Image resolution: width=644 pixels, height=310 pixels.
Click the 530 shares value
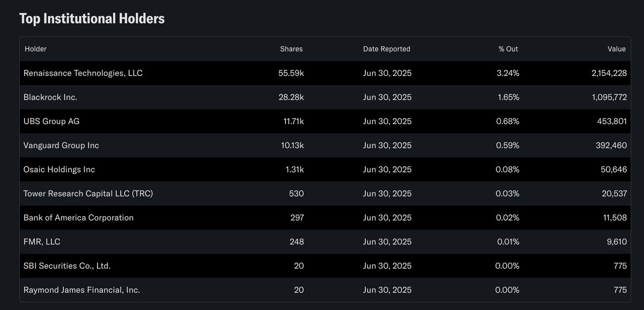pos(296,193)
